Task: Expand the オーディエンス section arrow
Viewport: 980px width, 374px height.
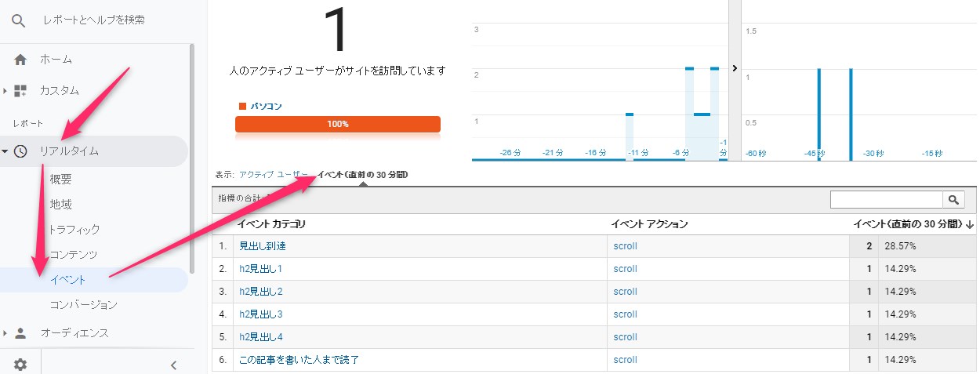Action: [x=5, y=332]
